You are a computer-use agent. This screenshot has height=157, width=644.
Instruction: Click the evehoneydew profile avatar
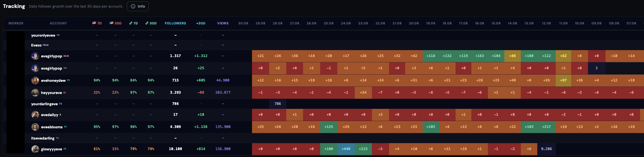click(x=35, y=80)
